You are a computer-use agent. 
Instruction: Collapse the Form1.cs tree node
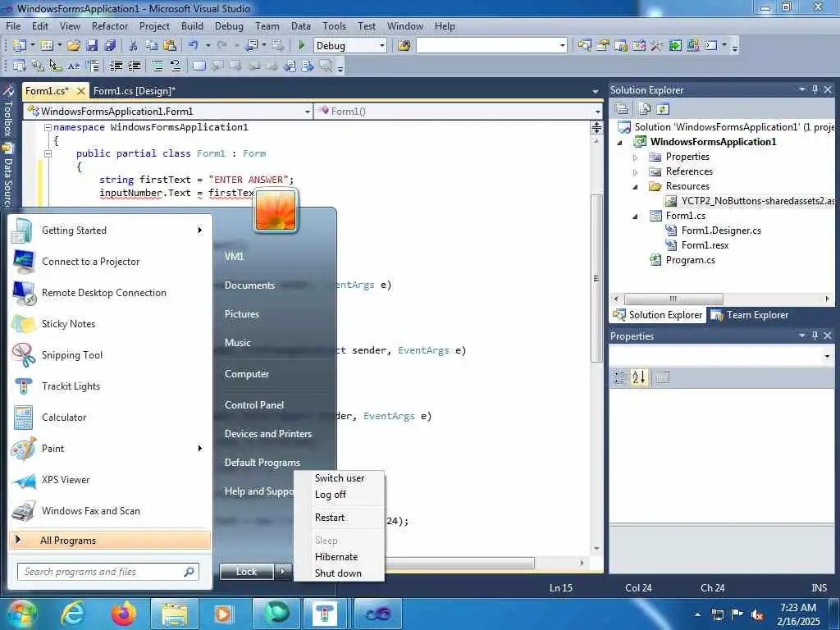(636, 217)
